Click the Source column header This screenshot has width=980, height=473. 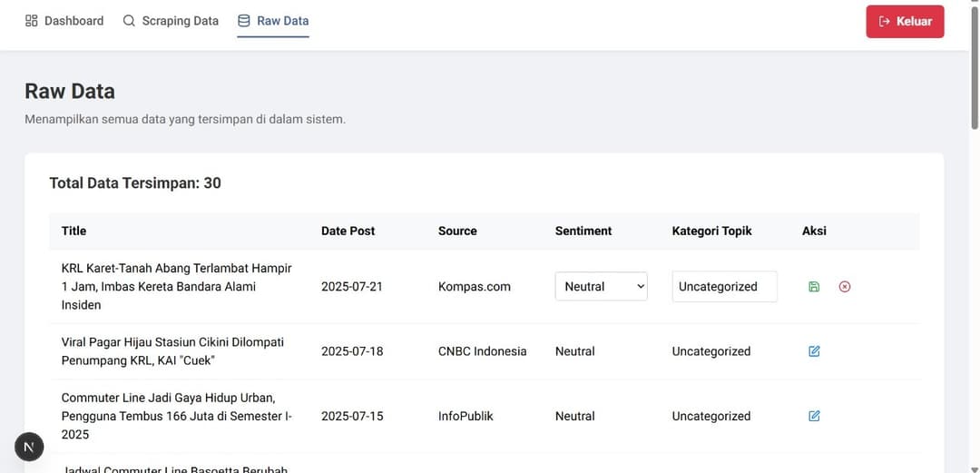457,231
